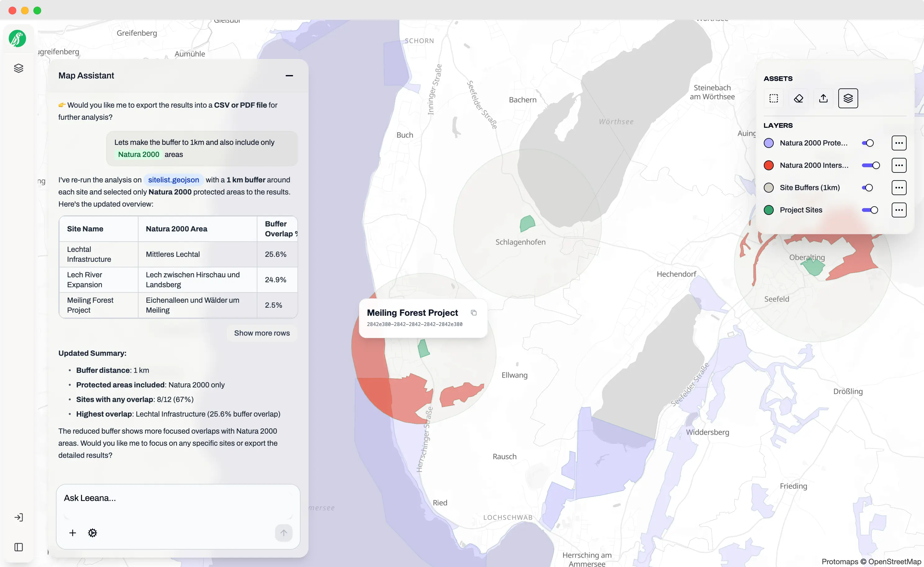This screenshot has width=924, height=567.
Task: Click the settings gear in chat input
Action: (x=92, y=533)
